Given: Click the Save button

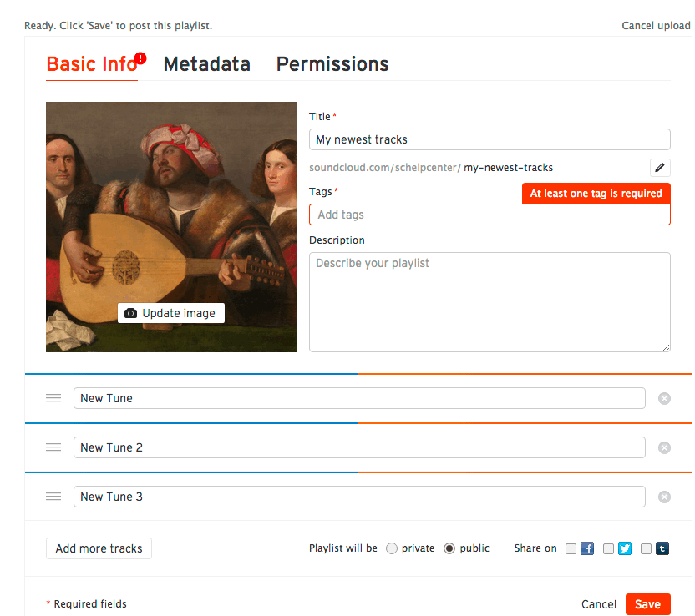Looking at the screenshot, I should click(647, 604).
